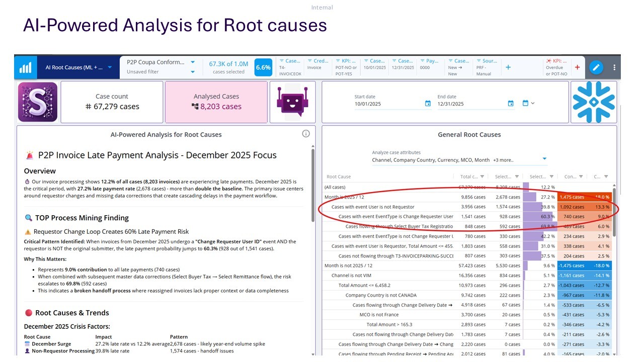
Task: Click the purple robot assistant icon
Action: pos(293,102)
